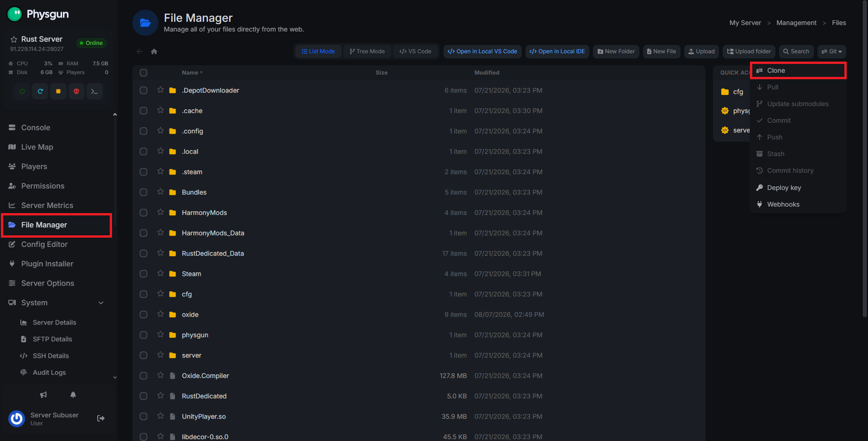Favorite Rust Server using its star icon
Image resolution: width=868 pixels, height=441 pixels.
pyautogui.click(x=14, y=39)
